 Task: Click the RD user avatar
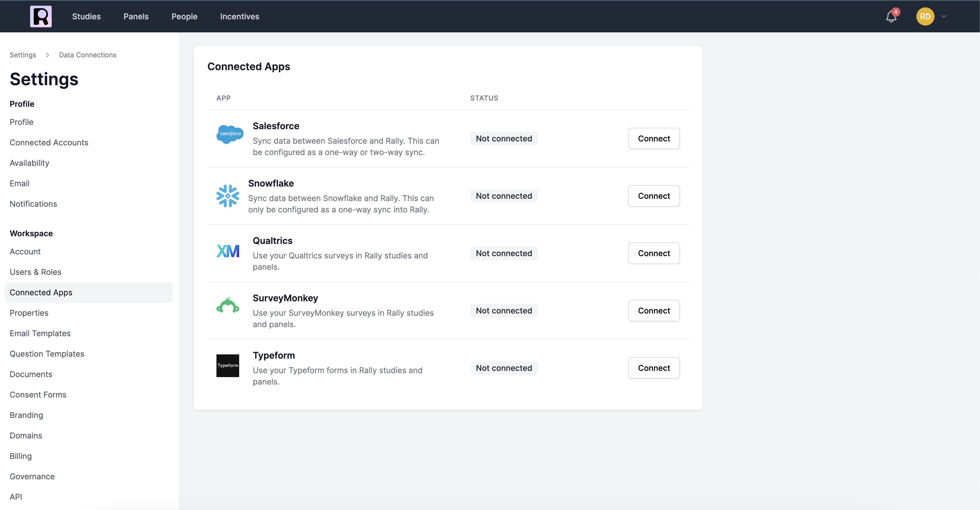tap(925, 17)
